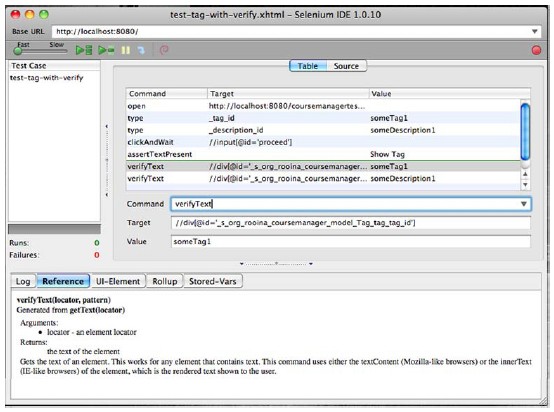Pause the test execution
554x412 pixels.
(x=126, y=50)
